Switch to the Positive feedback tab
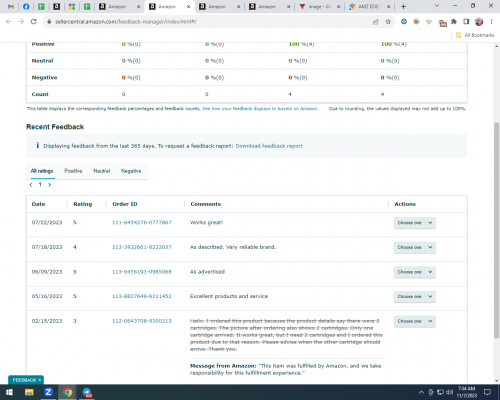 [73, 171]
